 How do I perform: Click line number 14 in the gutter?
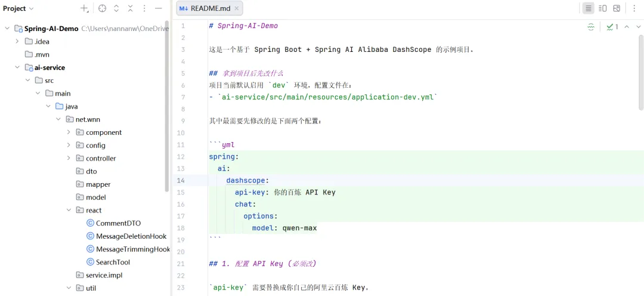(x=181, y=180)
